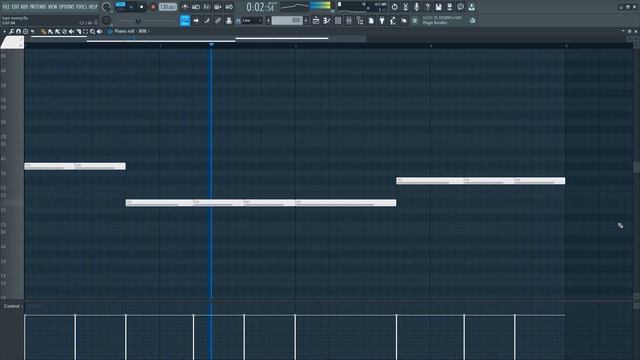Open the EDIT menu
Screen dimensions: 640x360
pyautogui.click(x=15, y=7)
